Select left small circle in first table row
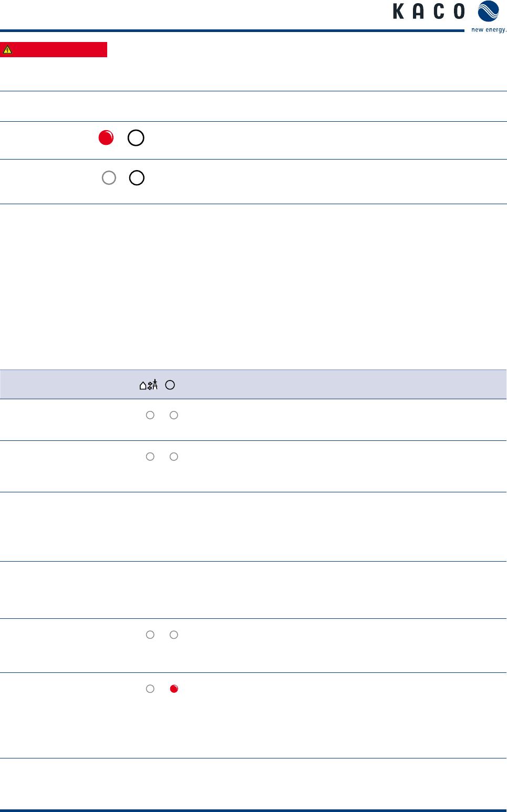The image size is (507, 812). point(150,415)
